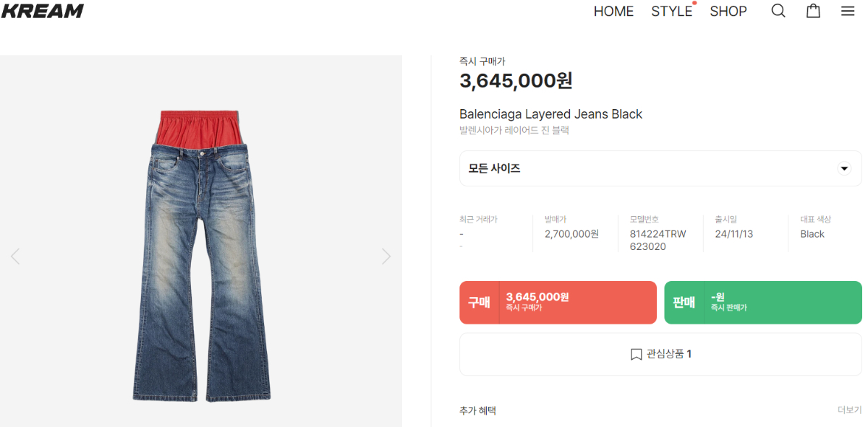Click the 3,645,000원 instant buy price
Screen dimensions: 868x427
[x=516, y=81]
